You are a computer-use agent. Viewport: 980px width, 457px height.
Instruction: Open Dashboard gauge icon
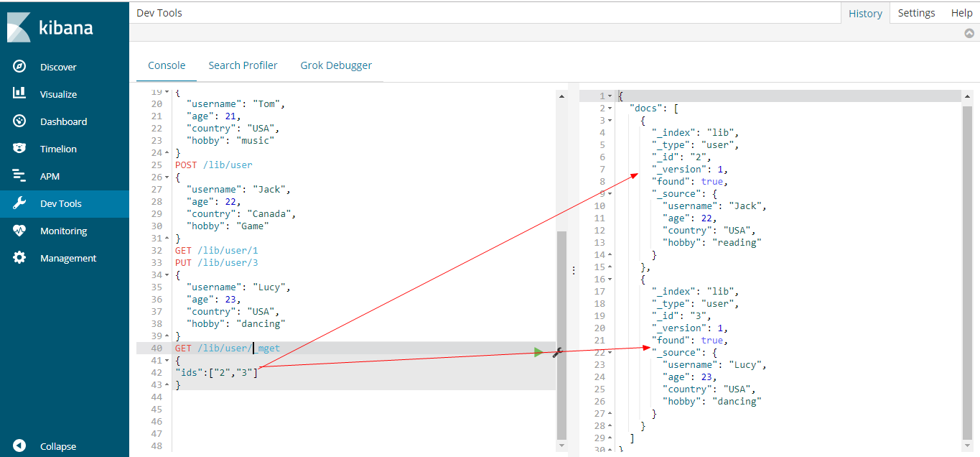[x=19, y=121]
